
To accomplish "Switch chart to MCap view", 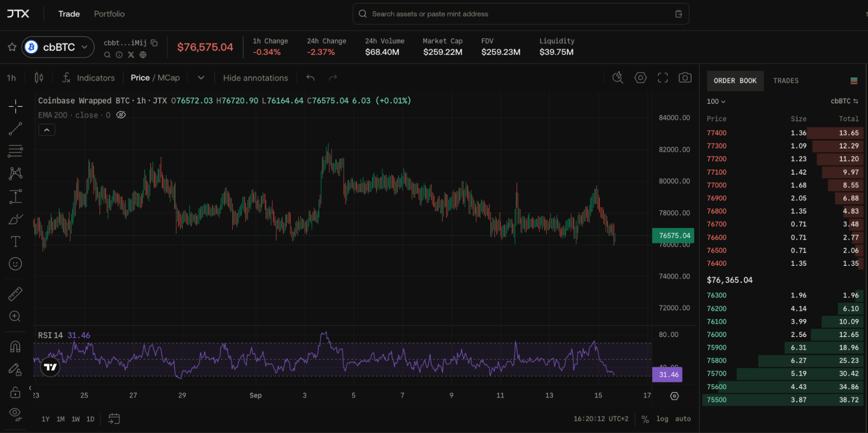I will point(168,78).
